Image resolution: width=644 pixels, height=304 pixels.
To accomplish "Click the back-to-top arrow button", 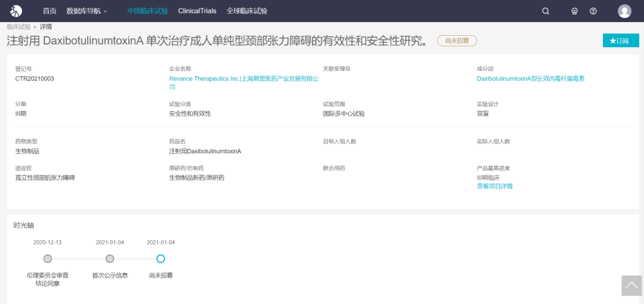I will coord(631,286).
